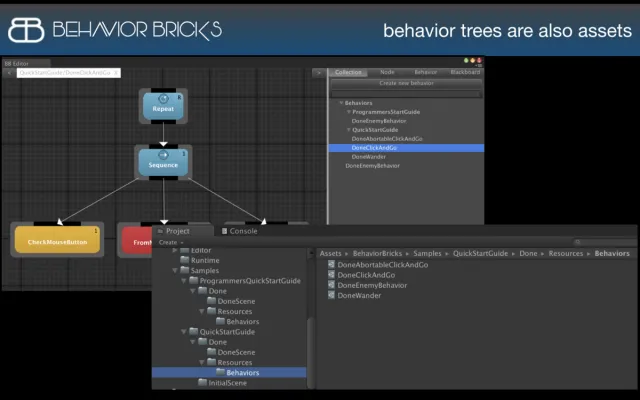Switch to the Collection tab
The width and height of the screenshot is (640, 400).
(348, 72)
